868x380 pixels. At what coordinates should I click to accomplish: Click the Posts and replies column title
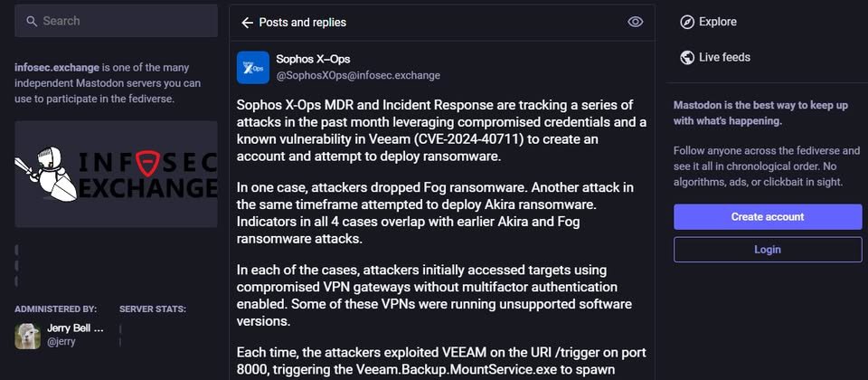302,23
